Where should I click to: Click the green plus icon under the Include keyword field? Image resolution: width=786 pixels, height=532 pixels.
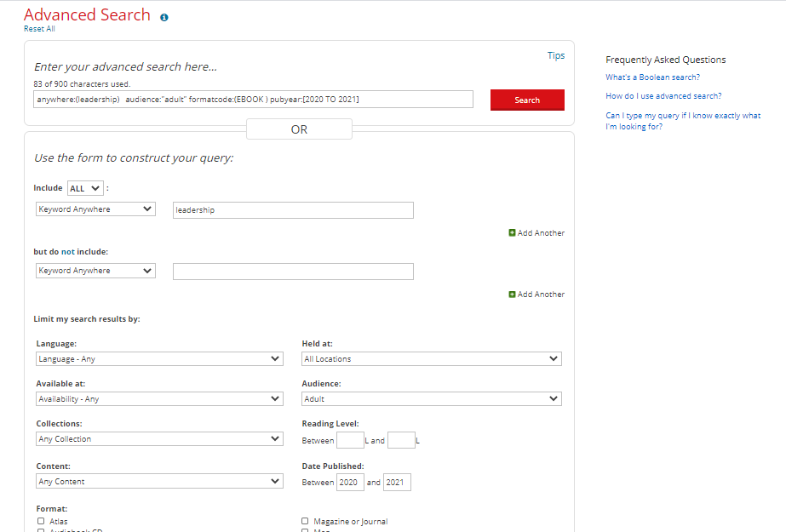pyautogui.click(x=512, y=232)
